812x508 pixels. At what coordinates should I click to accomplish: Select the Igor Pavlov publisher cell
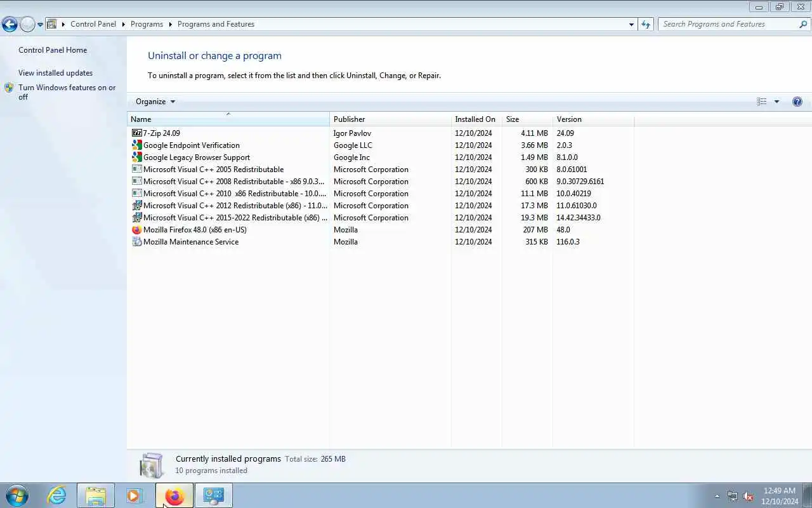click(x=352, y=133)
